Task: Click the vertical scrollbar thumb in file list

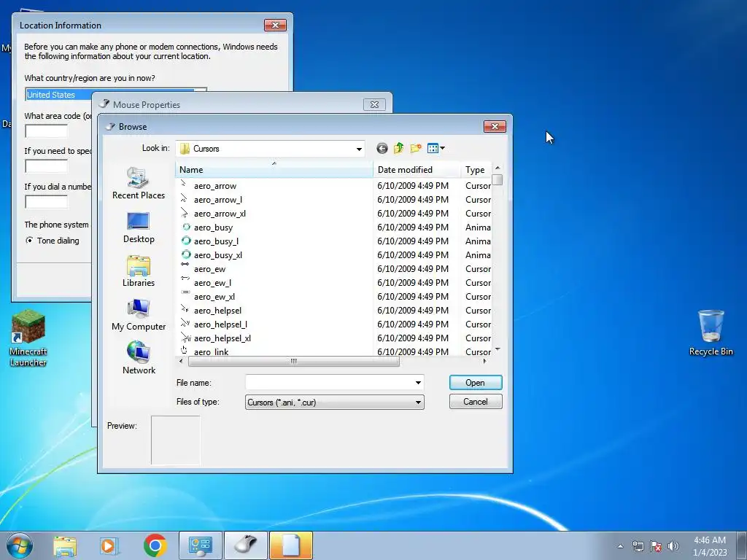Action: click(x=498, y=179)
